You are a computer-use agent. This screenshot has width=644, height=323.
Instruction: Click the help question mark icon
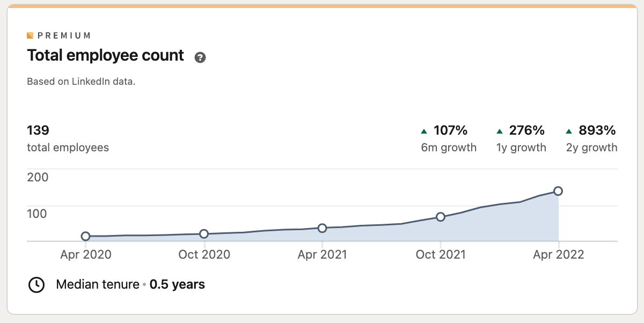coord(200,57)
